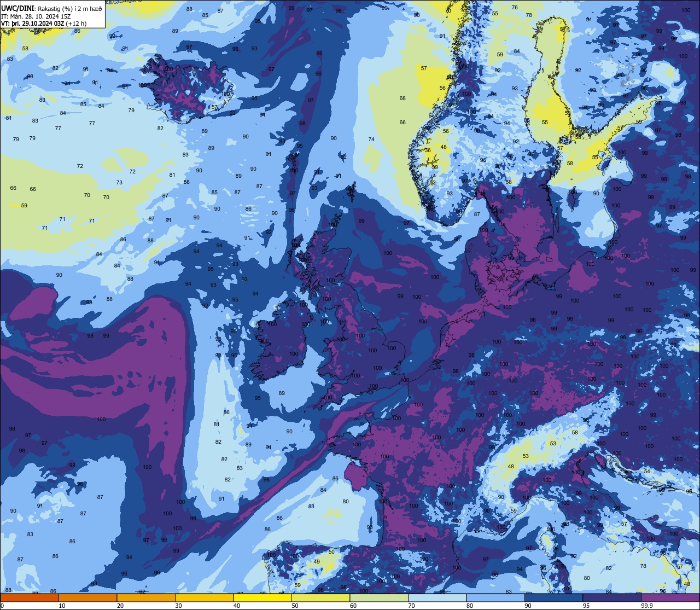The height and width of the screenshot is (610, 700).
Task: Click the purple legend swatch above 99.9
Action: (670, 597)
